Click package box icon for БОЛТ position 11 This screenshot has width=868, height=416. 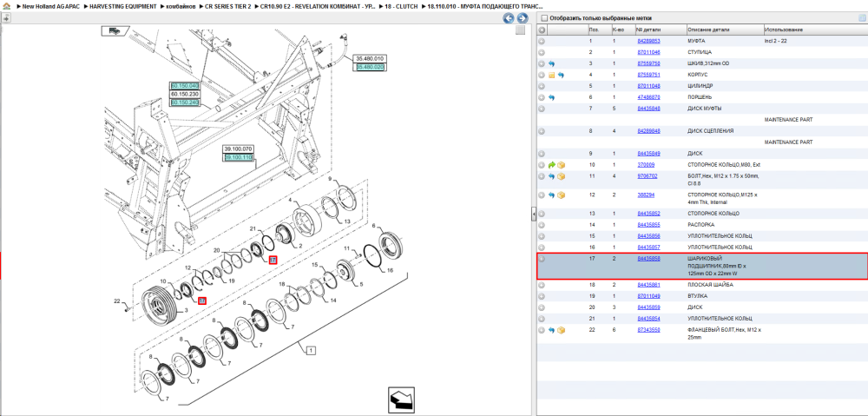(x=561, y=176)
